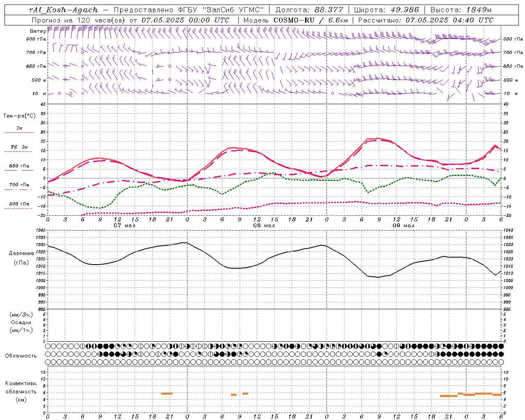This screenshot has width=525, height=420.
Task: Click the 700 гПа temperature legend entry
Action: point(19,185)
